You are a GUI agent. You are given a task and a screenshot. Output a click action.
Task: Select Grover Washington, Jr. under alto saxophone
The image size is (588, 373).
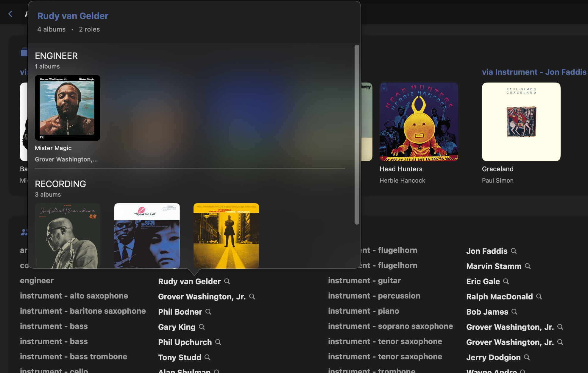[x=202, y=296]
